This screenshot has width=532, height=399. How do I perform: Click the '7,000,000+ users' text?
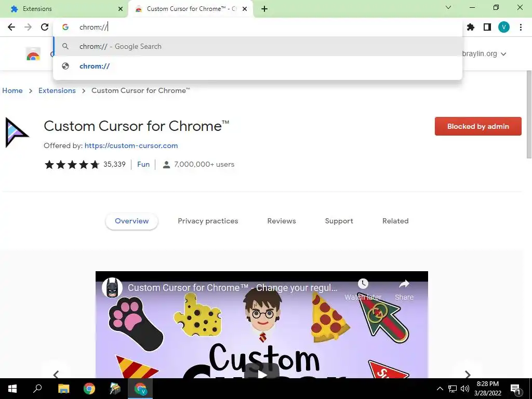point(204,164)
